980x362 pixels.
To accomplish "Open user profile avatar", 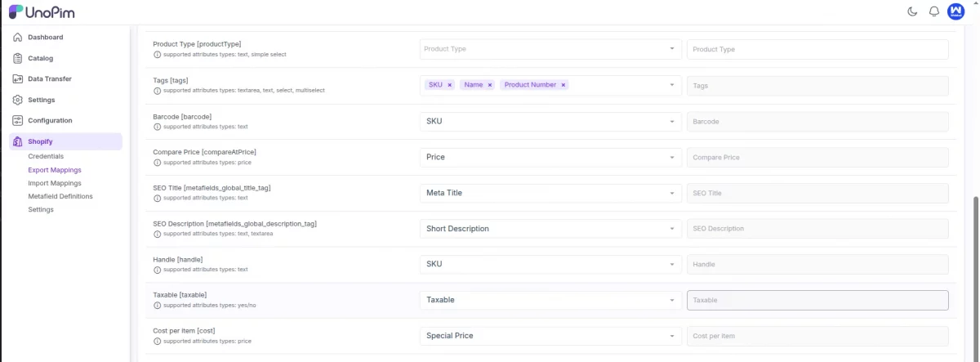I will click(955, 11).
